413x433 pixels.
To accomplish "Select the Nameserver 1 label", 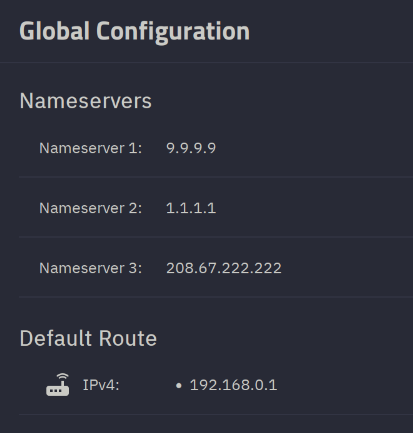I will pos(91,148).
